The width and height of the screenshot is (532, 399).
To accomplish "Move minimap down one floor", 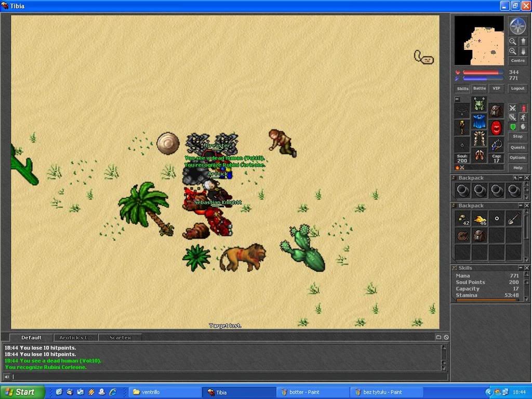I will point(523,51).
